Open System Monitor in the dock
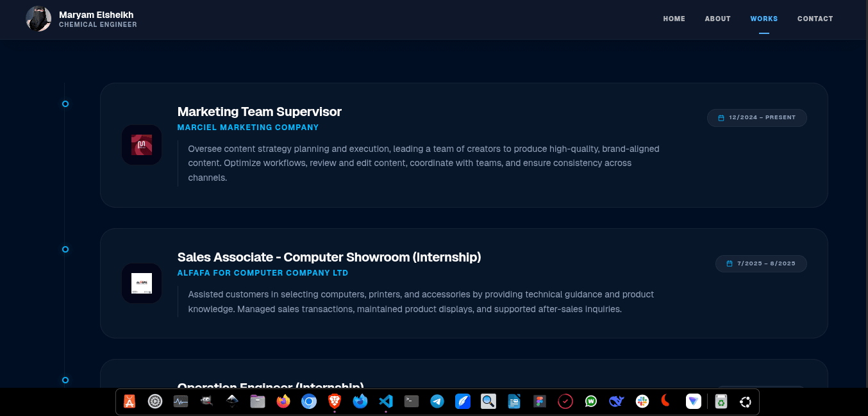The image size is (868, 416). pyautogui.click(x=181, y=402)
